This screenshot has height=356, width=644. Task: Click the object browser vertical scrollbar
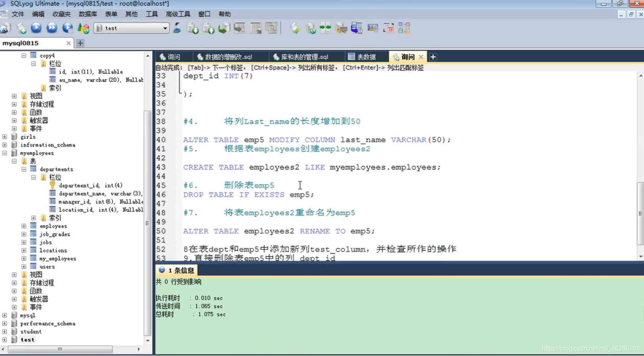pos(148,223)
